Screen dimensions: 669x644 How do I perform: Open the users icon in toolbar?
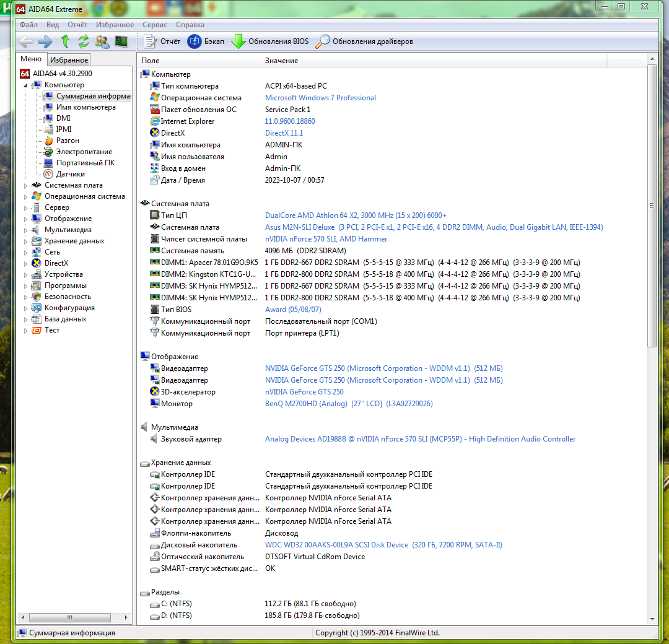(x=102, y=41)
